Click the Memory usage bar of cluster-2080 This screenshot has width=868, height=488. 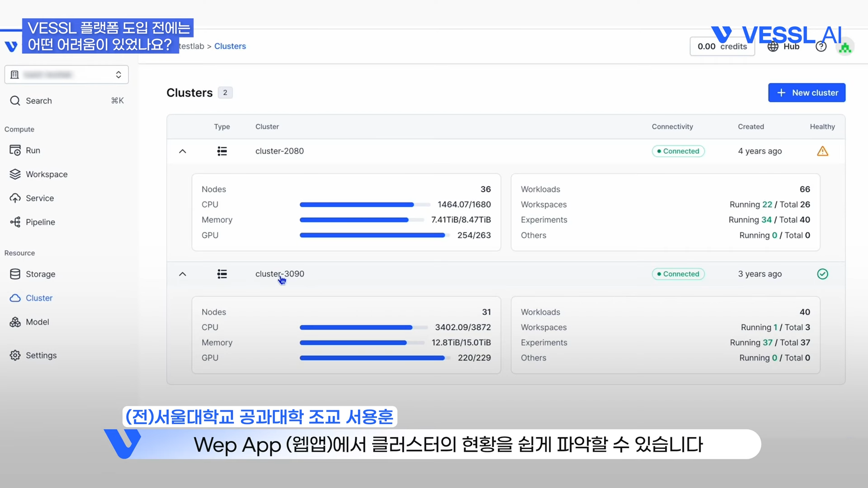click(362, 220)
